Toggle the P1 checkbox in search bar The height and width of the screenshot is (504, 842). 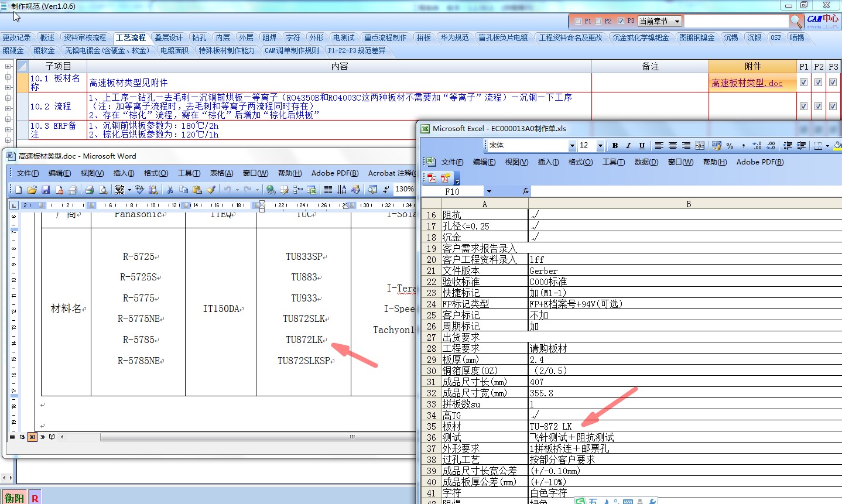click(579, 21)
